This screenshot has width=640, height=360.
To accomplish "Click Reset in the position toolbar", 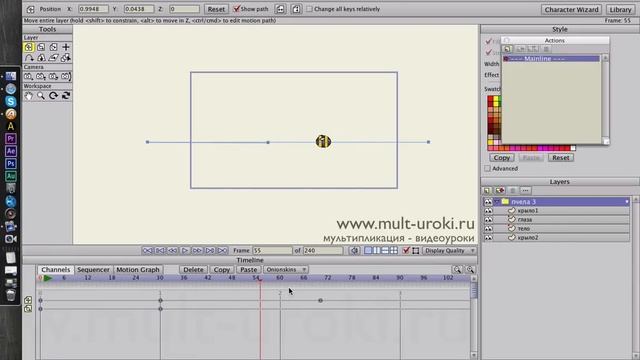I will [x=216, y=9].
